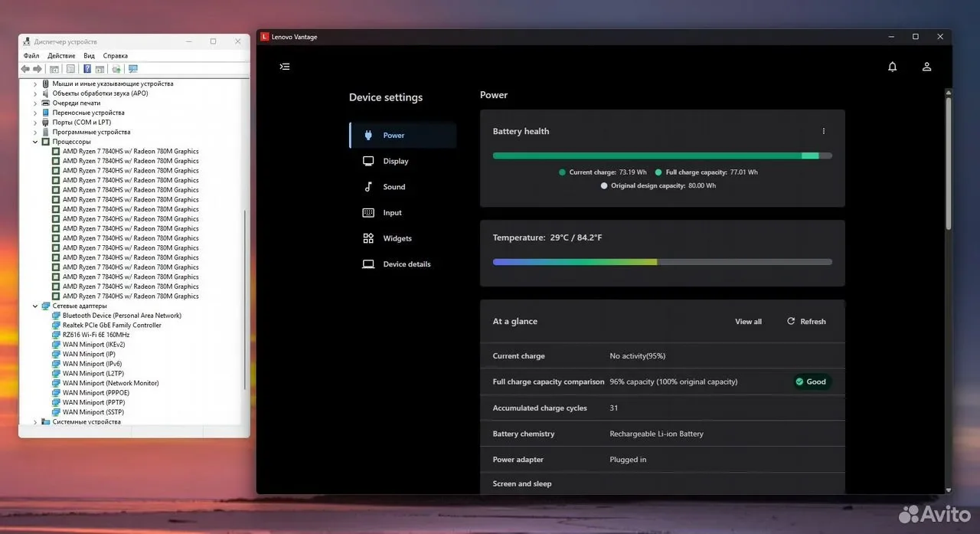Click Update driver icon with green arrow

pos(116,69)
